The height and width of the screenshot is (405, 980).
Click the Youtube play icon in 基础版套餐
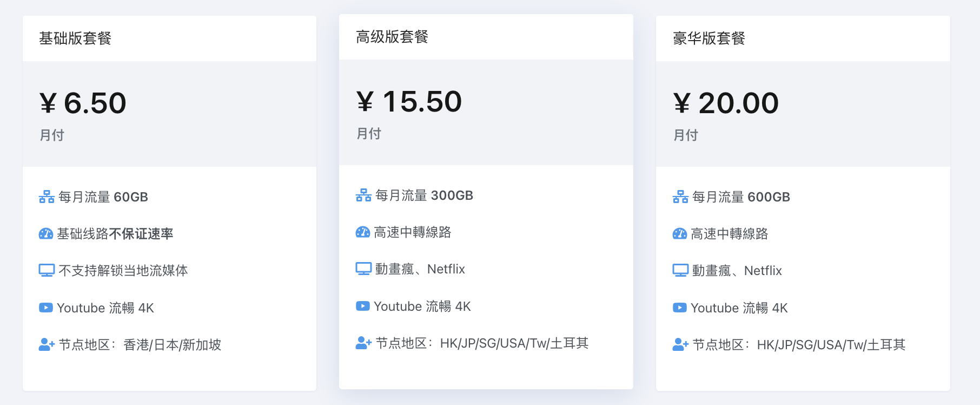point(46,308)
